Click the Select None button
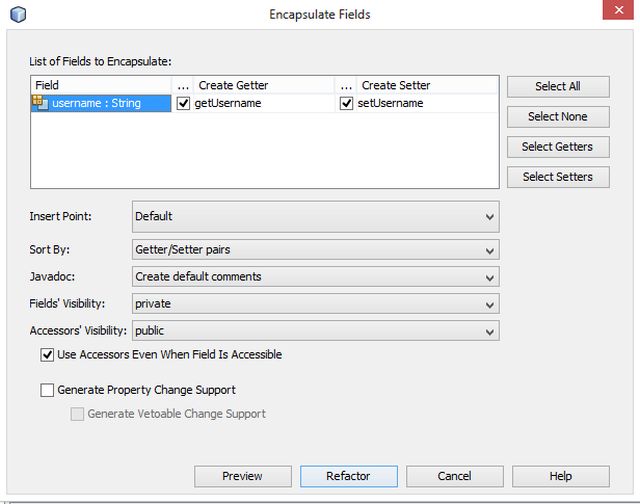This screenshot has height=504, width=640. (x=557, y=117)
